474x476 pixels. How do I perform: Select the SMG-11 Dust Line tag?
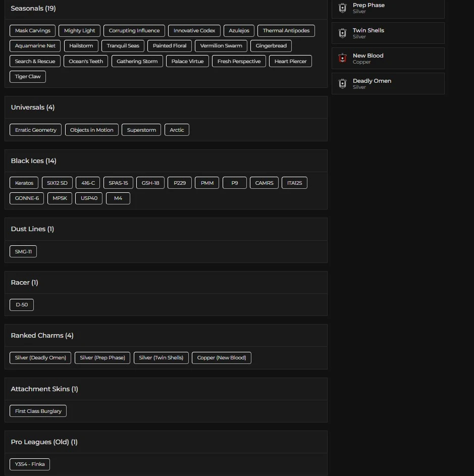coord(23,251)
